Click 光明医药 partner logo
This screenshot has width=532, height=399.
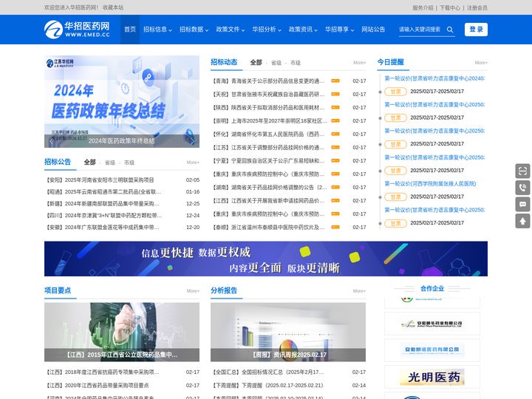coord(432,377)
